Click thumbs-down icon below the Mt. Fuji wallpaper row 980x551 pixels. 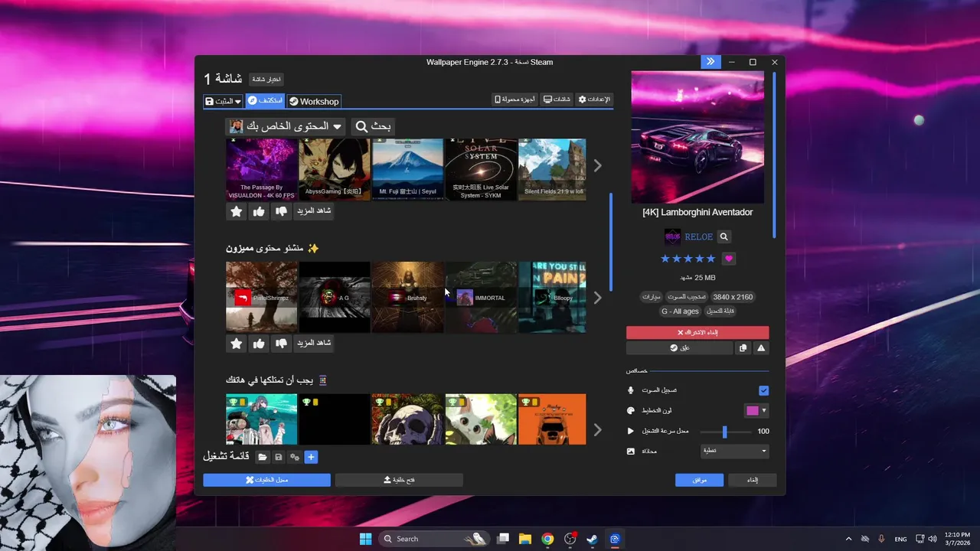pyautogui.click(x=281, y=211)
